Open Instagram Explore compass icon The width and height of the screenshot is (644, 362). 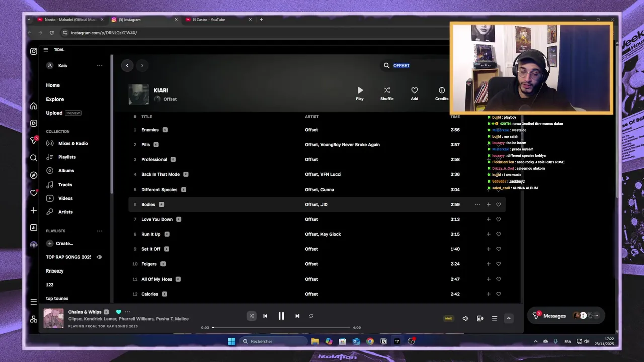(34, 175)
